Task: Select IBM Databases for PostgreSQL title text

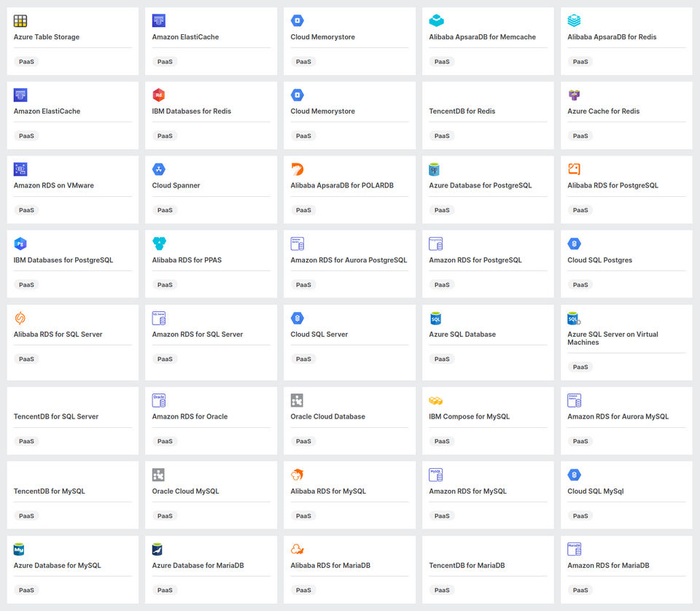Action: [63, 260]
